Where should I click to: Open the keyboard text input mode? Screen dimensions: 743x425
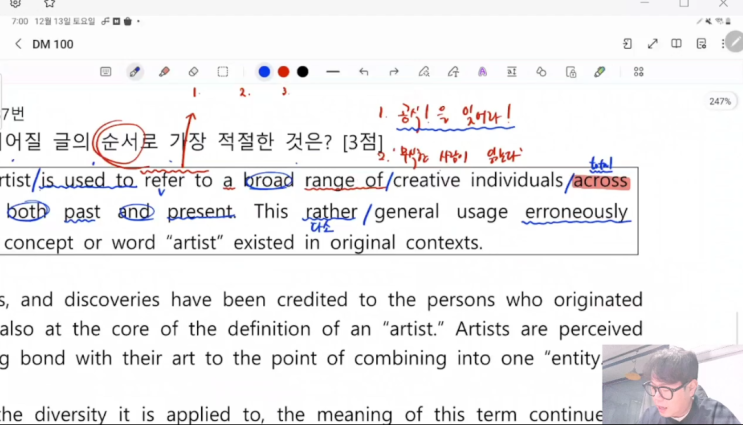106,72
